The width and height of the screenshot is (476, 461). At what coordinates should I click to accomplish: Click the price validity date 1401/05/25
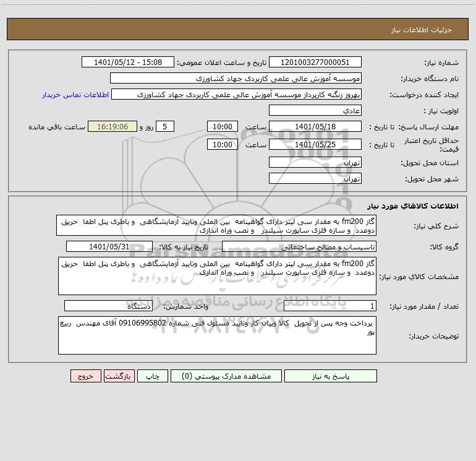tap(315, 144)
